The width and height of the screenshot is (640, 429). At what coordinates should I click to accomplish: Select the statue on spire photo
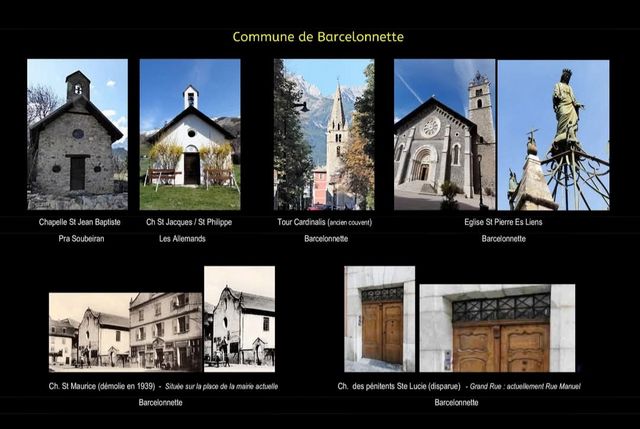point(553,134)
